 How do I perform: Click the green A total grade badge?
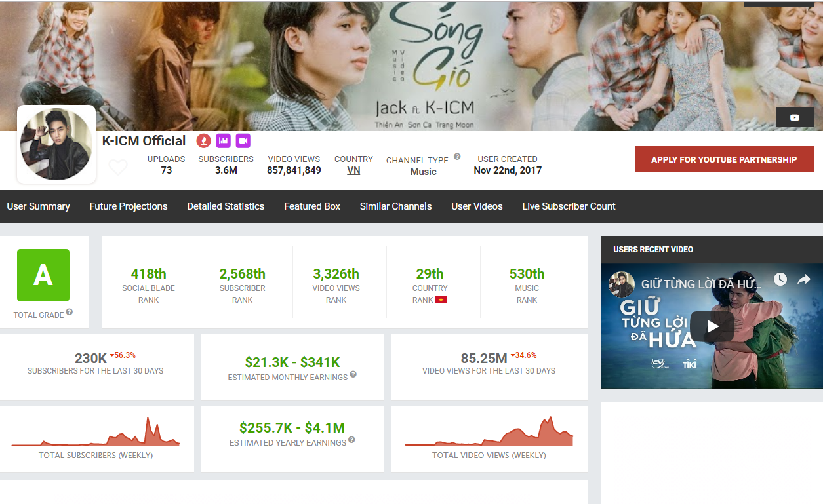(x=43, y=275)
